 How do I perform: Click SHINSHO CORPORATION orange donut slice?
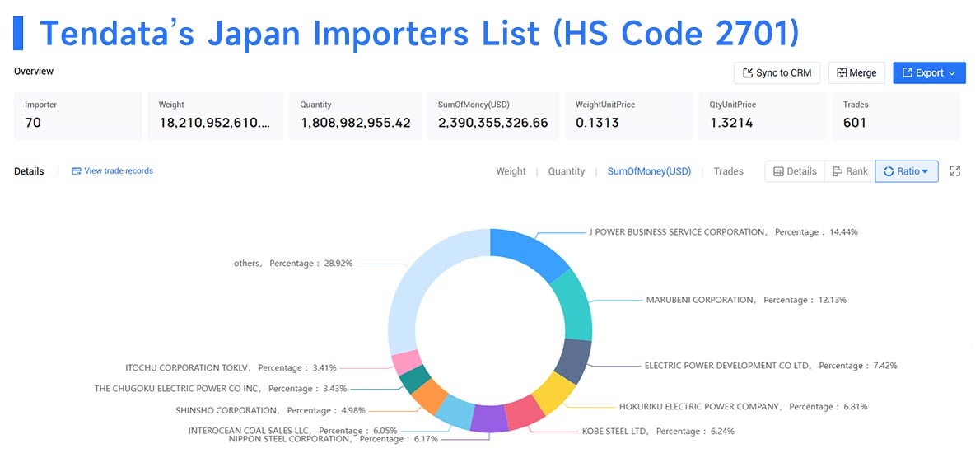429,396
